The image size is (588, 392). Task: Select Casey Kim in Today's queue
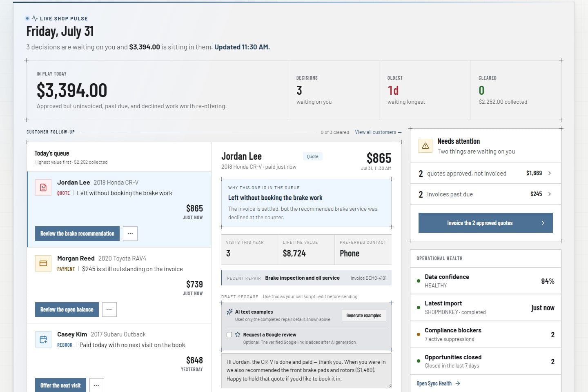point(119,358)
